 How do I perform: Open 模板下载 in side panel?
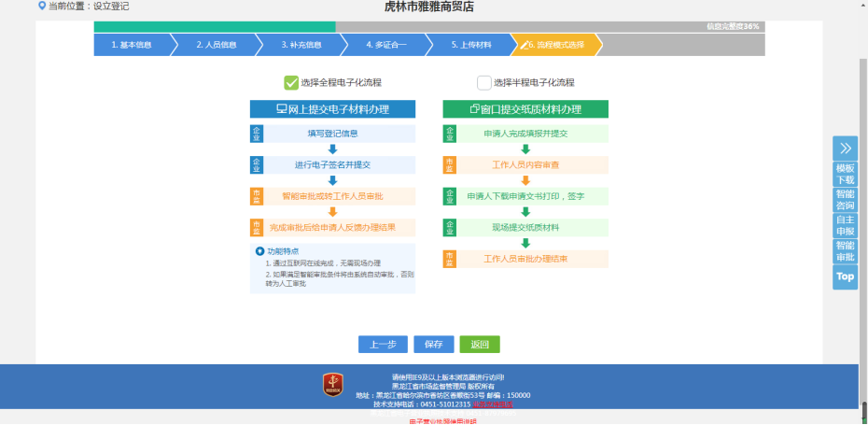(845, 174)
